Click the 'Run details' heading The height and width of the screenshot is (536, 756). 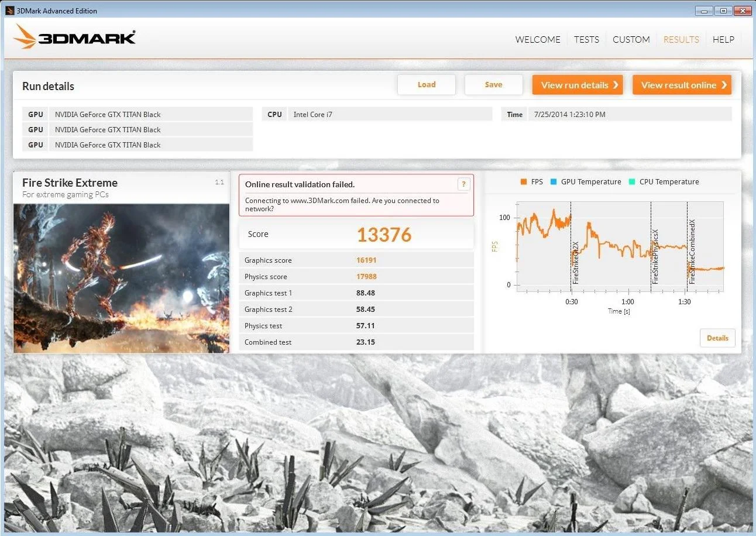point(48,86)
